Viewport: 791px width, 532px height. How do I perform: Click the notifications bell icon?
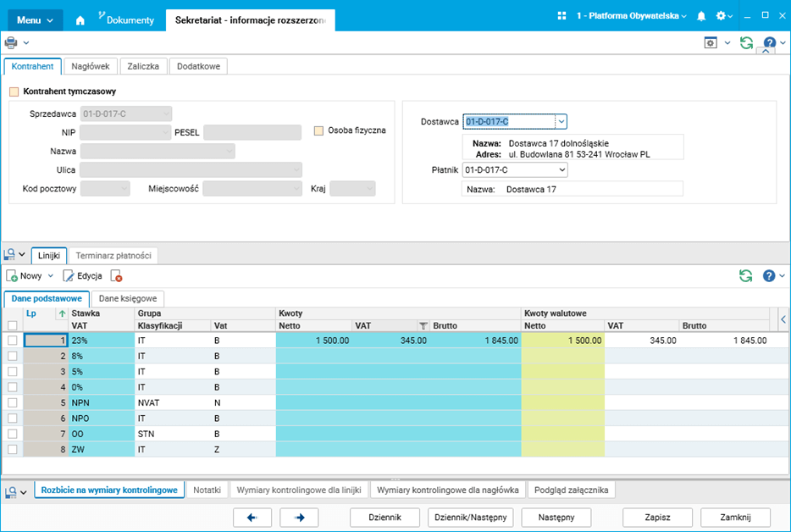click(701, 16)
